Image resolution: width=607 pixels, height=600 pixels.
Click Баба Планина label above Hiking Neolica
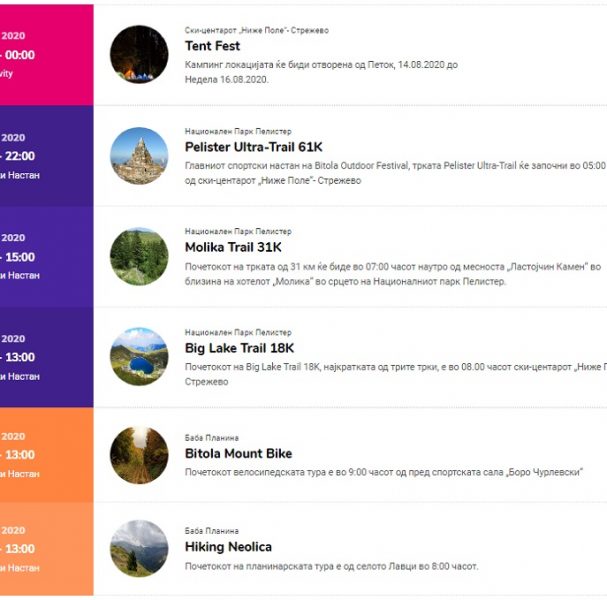(212, 531)
